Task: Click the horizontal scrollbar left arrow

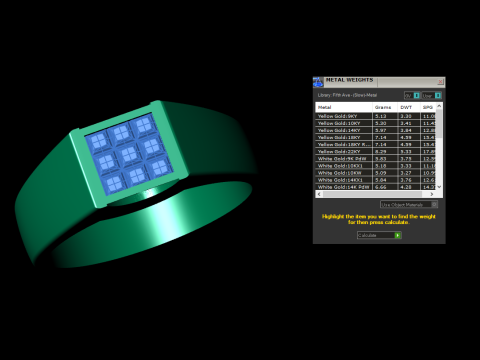Action: [x=319, y=194]
